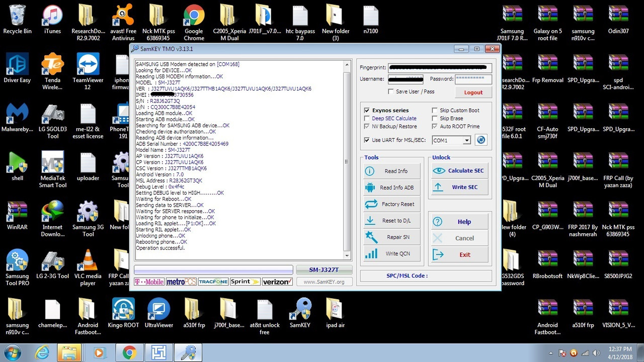Select the T-Mobile carrier logo

tap(149, 282)
